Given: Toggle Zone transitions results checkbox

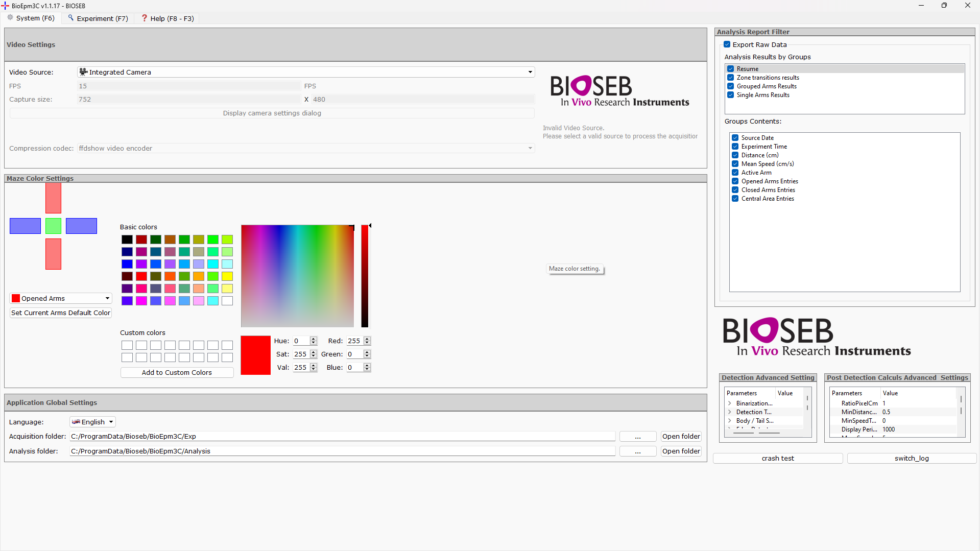Looking at the screenshot, I should pyautogui.click(x=731, y=78).
